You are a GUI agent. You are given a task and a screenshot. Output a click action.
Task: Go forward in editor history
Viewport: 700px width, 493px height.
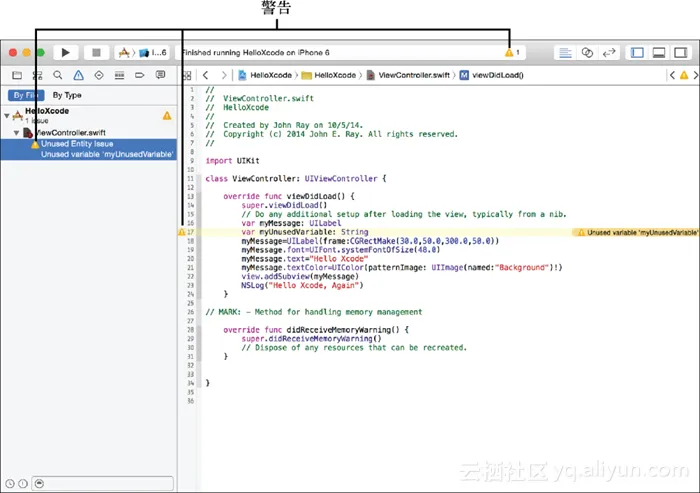(224, 75)
